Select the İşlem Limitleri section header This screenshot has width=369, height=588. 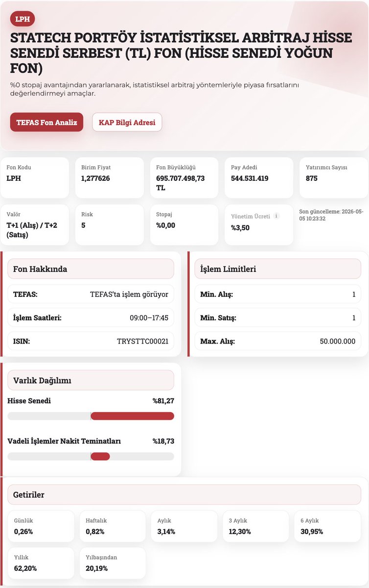277,269
